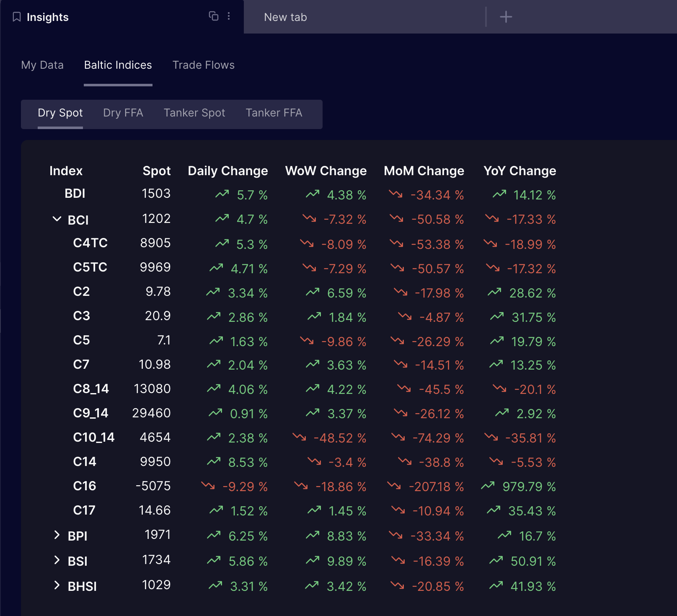Select the C9_14 row label
The image size is (677, 616).
click(90, 413)
